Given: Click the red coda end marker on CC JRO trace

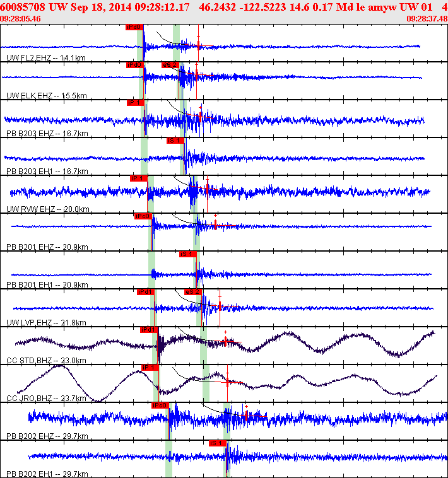Looking at the screenshot, I should (x=227, y=383).
